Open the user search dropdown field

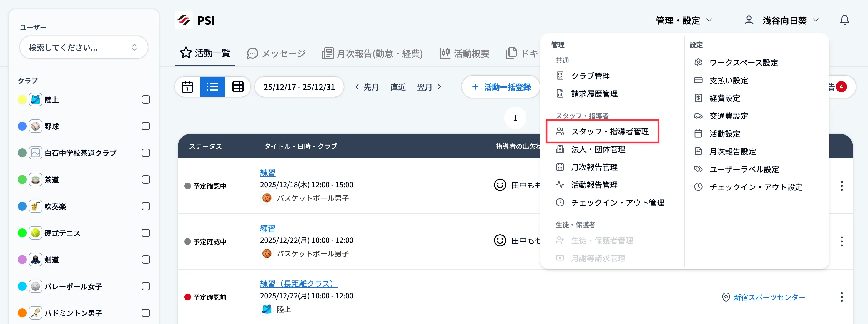84,47
